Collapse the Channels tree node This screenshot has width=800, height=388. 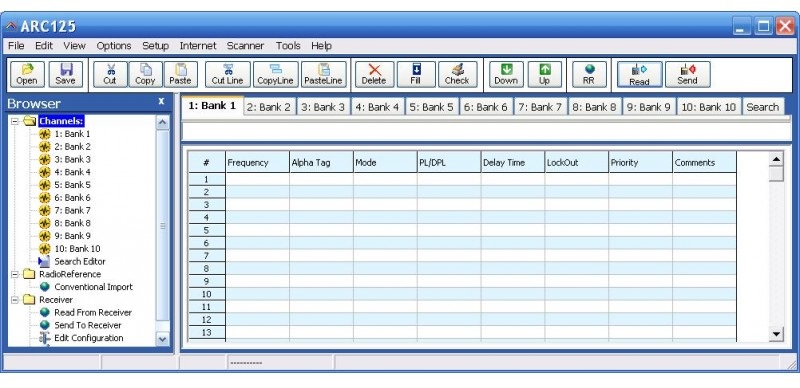pyautogui.click(x=15, y=122)
